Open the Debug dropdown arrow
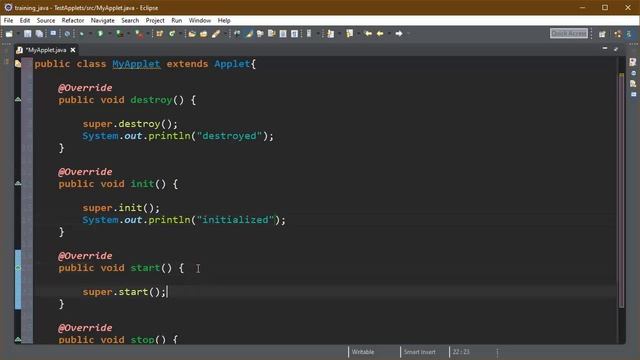640x360 pixels. click(91, 33)
